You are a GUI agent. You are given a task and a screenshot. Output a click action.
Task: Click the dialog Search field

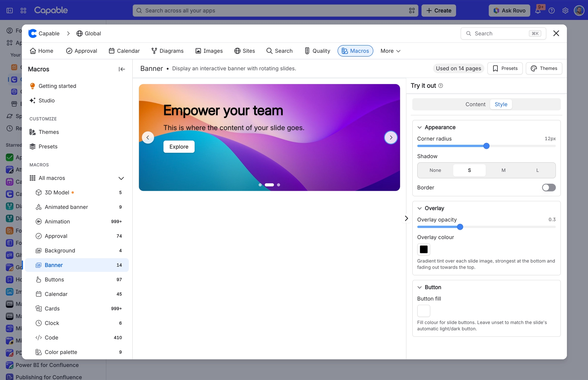click(503, 33)
